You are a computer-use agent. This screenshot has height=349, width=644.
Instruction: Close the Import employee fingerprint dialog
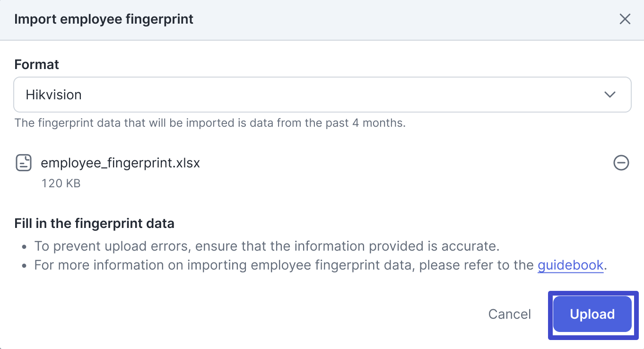(x=625, y=19)
